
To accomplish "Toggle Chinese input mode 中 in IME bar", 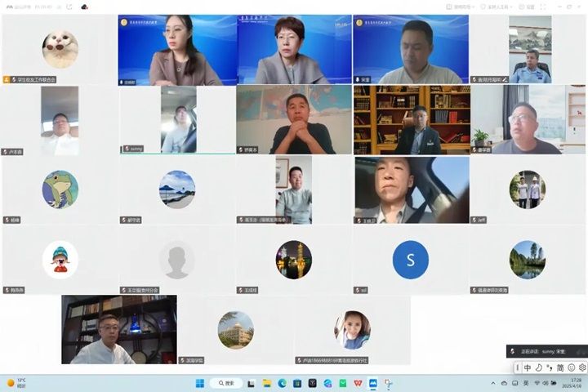I will 528,368.
